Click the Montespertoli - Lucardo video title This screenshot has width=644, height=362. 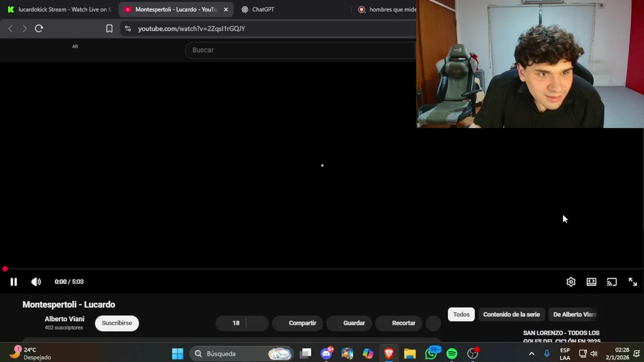pyautogui.click(x=69, y=305)
